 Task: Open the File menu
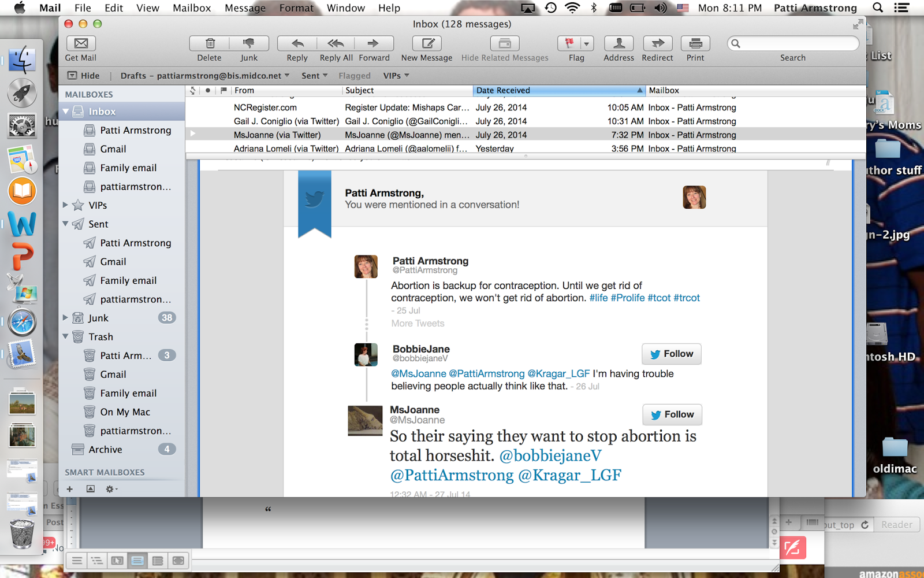point(83,8)
